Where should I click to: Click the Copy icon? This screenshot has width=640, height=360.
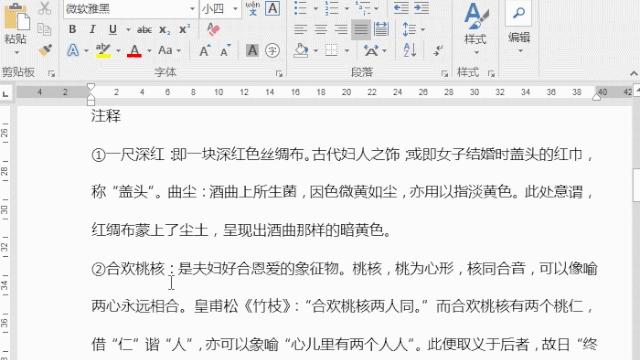tap(44, 29)
